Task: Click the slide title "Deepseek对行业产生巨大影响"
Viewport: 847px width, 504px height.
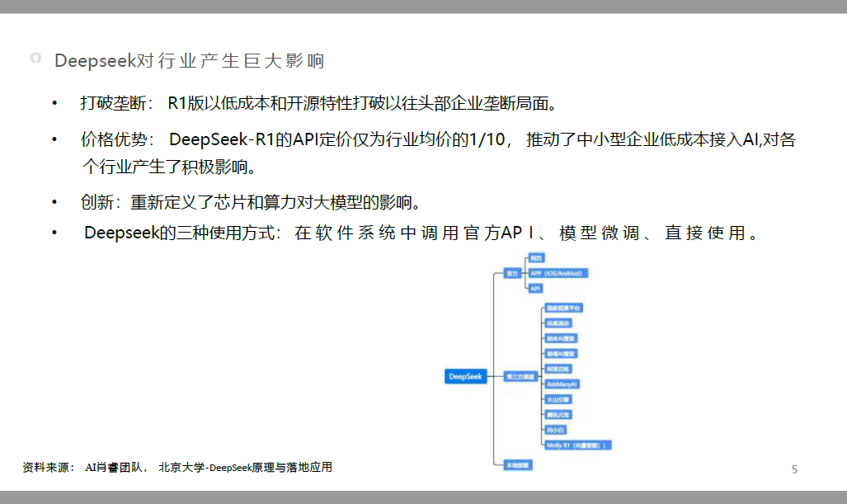Action: click(189, 60)
